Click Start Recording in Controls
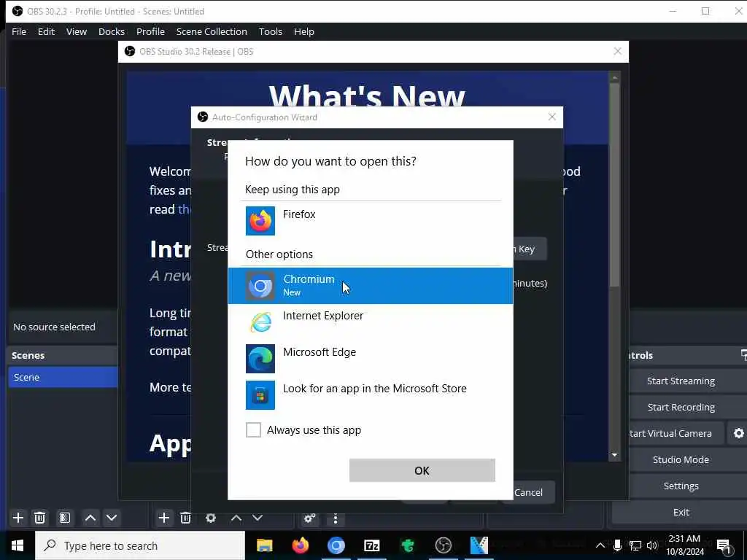The image size is (747, 560). pyautogui.click(x=681, y=407)
